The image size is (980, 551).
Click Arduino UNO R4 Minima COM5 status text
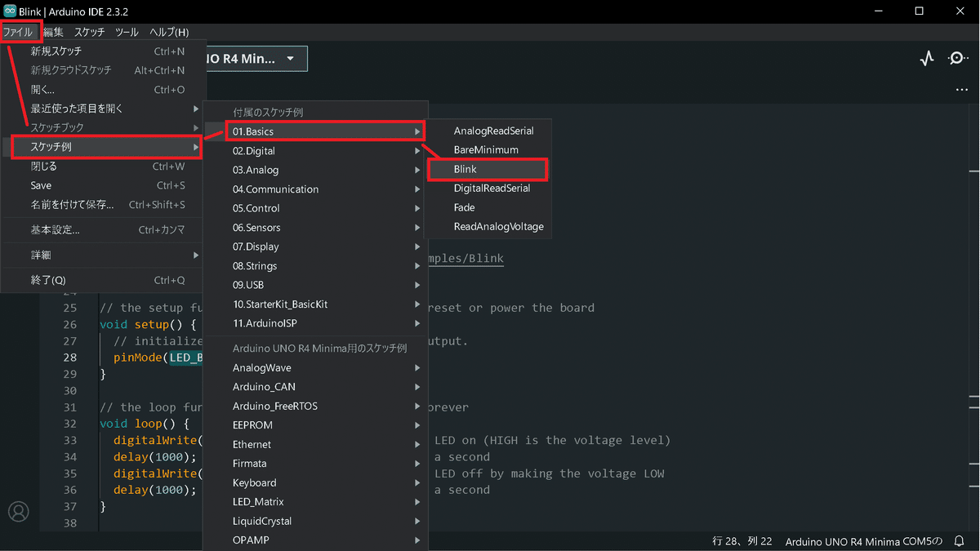tap(863, 541)
